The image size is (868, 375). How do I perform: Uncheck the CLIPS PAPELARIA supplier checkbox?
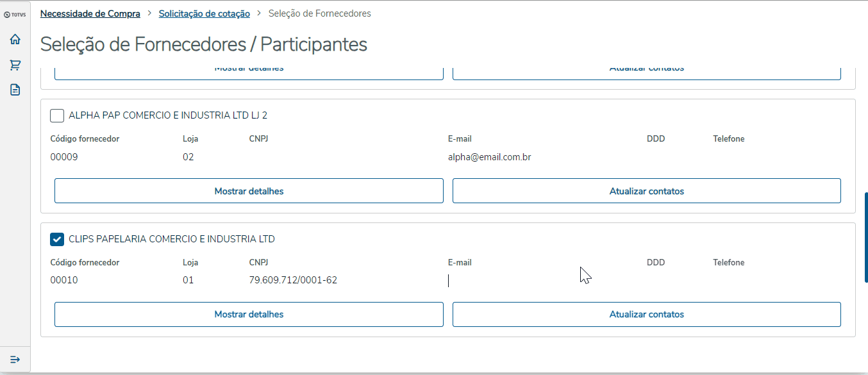click(57, 240)
